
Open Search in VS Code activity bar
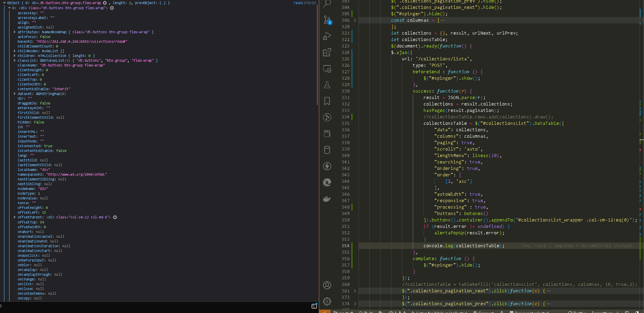[x=327, y=3]
